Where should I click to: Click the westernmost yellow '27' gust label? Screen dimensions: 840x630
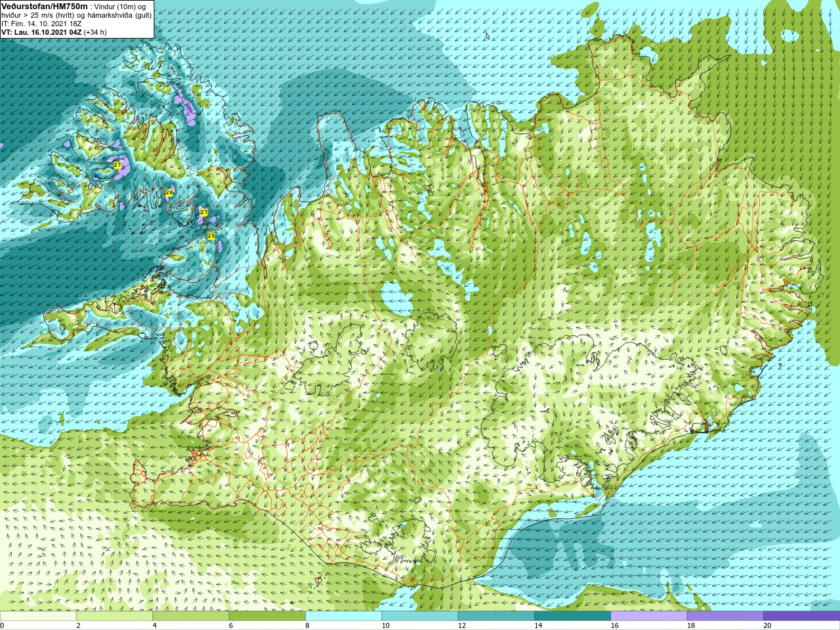point(117,165)
